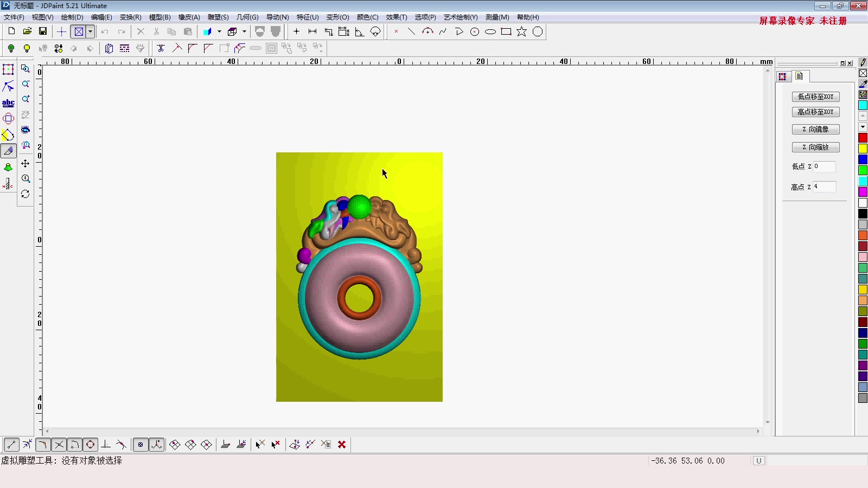Open the 颜色(C) menu

367,17
